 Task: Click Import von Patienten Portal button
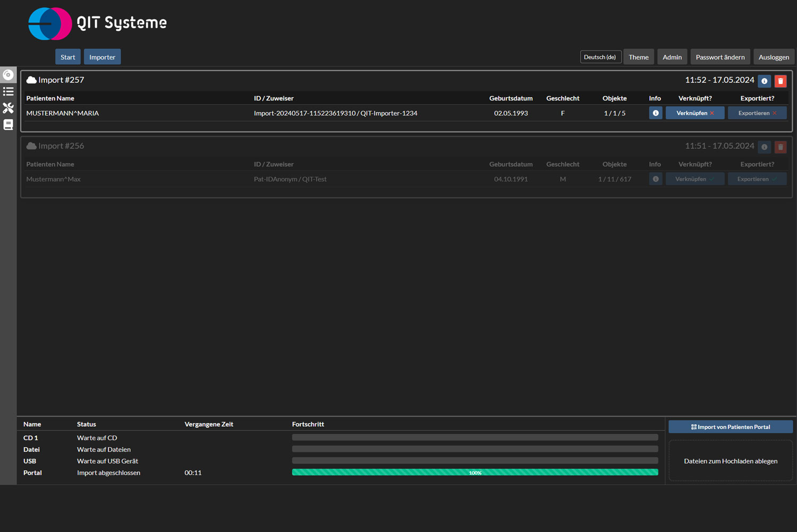click(730, 427)
